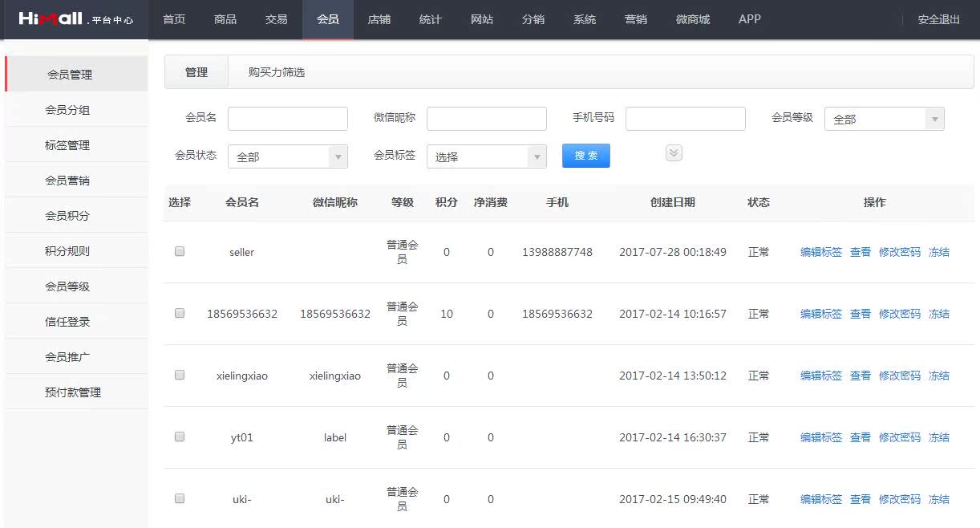Click the 创建日期 column header

coord(672,202)
